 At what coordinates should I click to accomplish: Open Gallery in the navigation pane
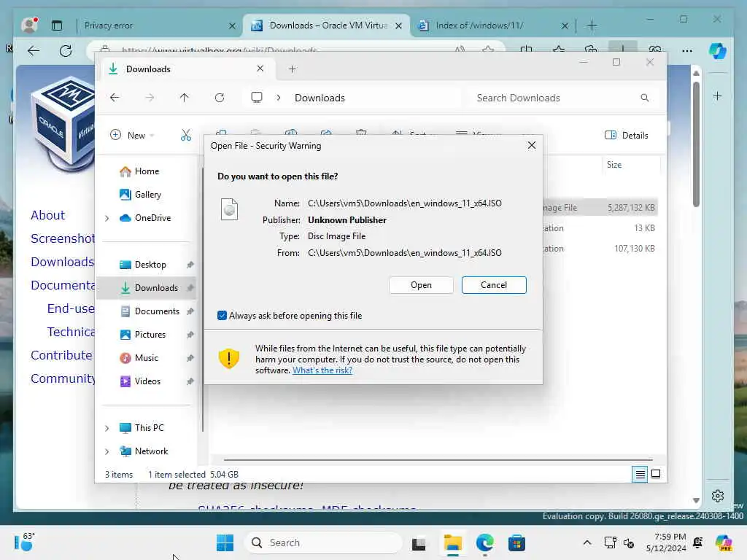(x=141, y=194)
